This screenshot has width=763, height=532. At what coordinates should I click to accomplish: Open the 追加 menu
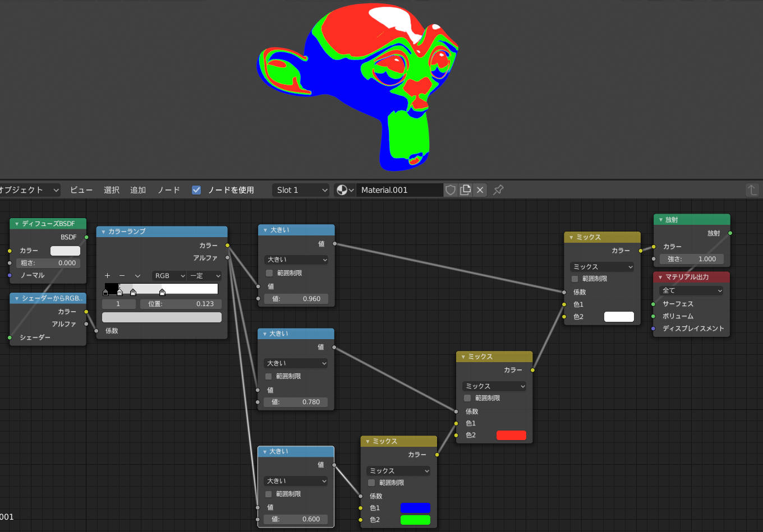(x=138, y=190)
